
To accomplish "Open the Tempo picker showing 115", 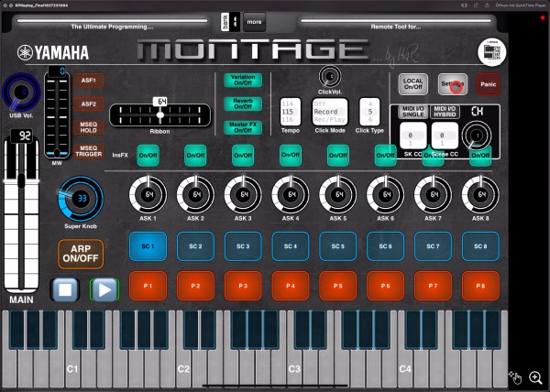I will point(291,112).
